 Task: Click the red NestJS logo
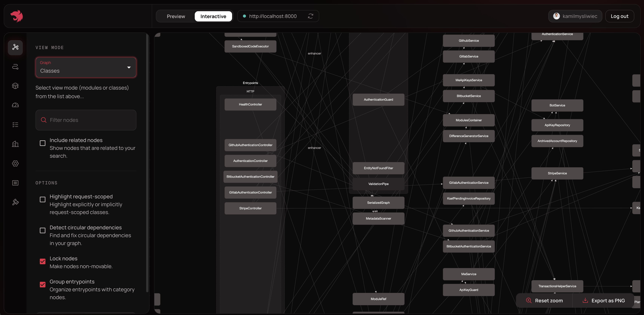coord(16,16)
